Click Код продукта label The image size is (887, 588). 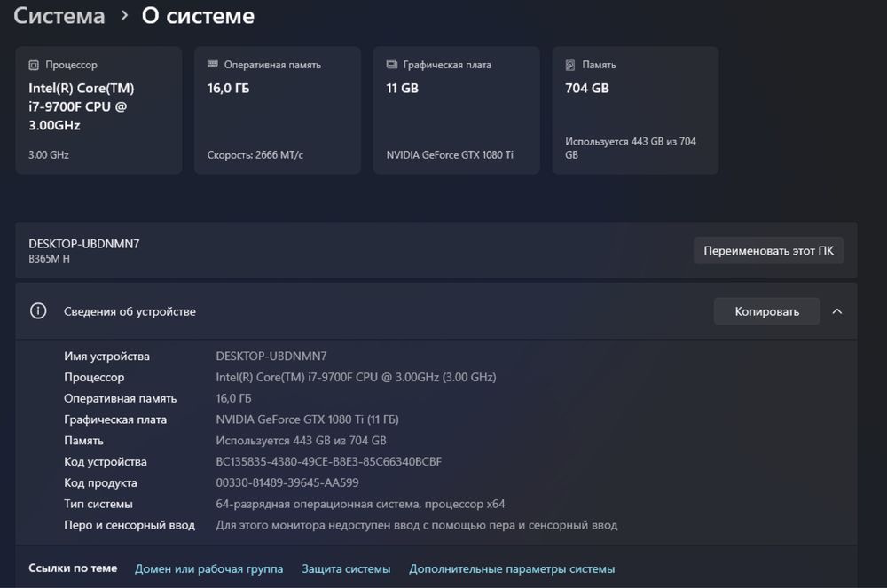coord(101,482)
